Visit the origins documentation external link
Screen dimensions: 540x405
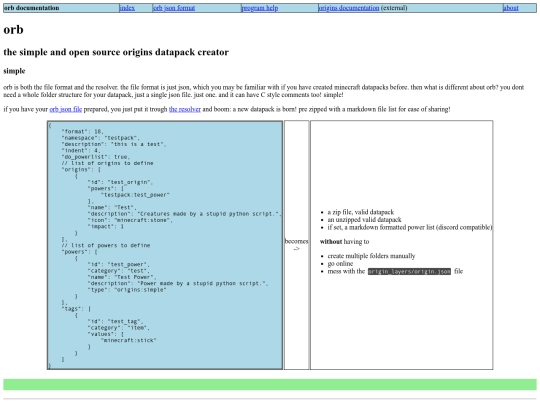tap(349, 8)
